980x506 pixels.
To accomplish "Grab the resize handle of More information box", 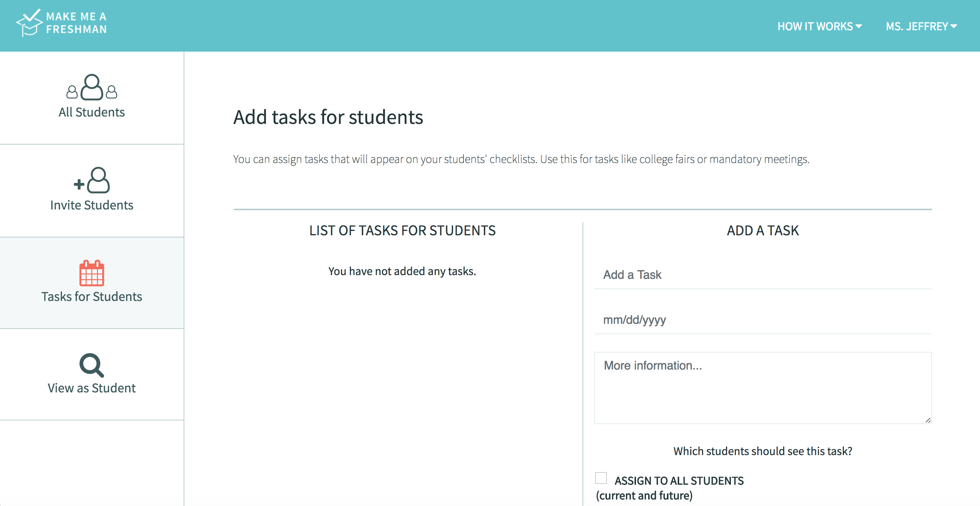I will [x=928, y=420].
